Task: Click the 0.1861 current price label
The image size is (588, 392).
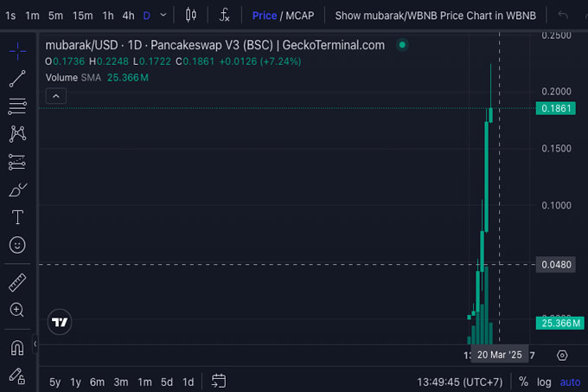Action: 555,108
